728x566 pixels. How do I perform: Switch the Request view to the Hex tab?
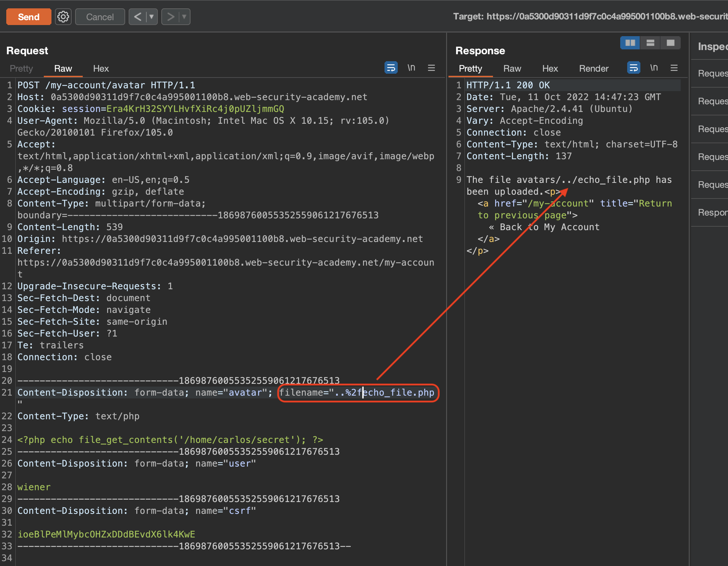point(101,69)
